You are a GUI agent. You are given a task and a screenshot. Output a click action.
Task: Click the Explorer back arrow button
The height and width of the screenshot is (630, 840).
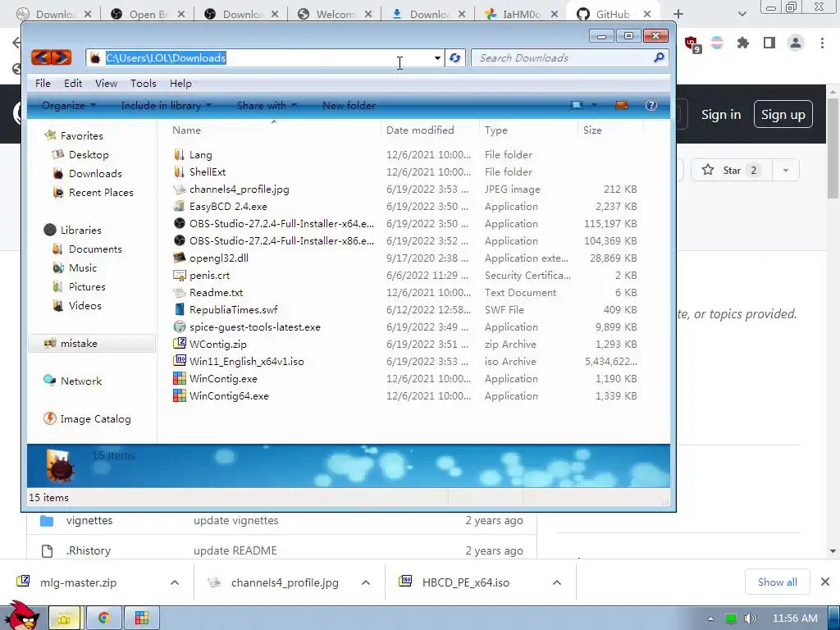tap(41, 57)
